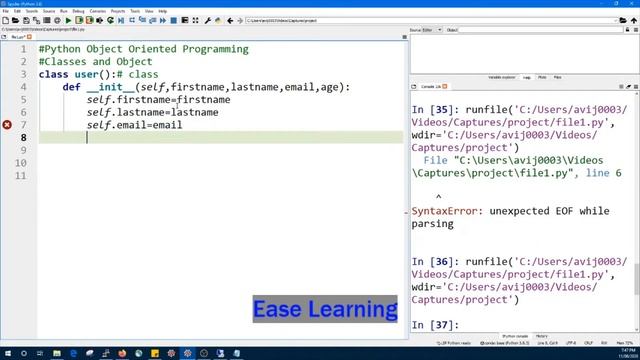Open the Projects menu

118,11
